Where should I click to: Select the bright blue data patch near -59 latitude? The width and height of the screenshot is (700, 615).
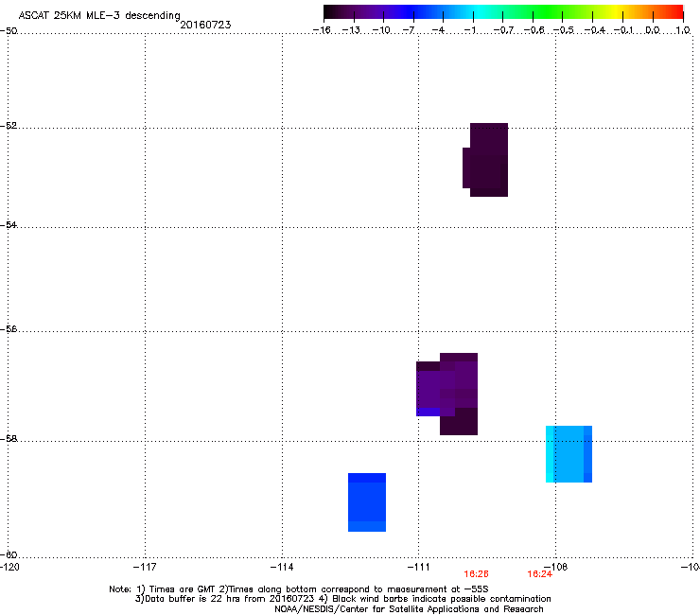[367, 502]
